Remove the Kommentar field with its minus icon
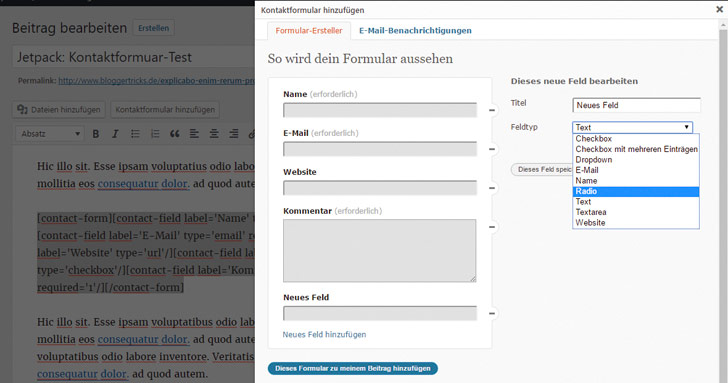The image size is (728, 383). (x=492, y=227)
